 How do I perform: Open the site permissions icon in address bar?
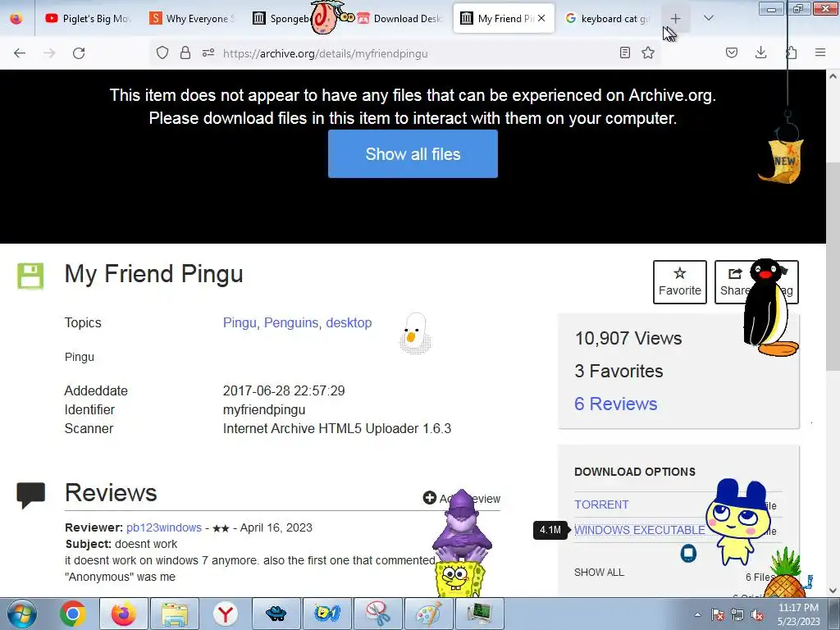tap(208, 52)
